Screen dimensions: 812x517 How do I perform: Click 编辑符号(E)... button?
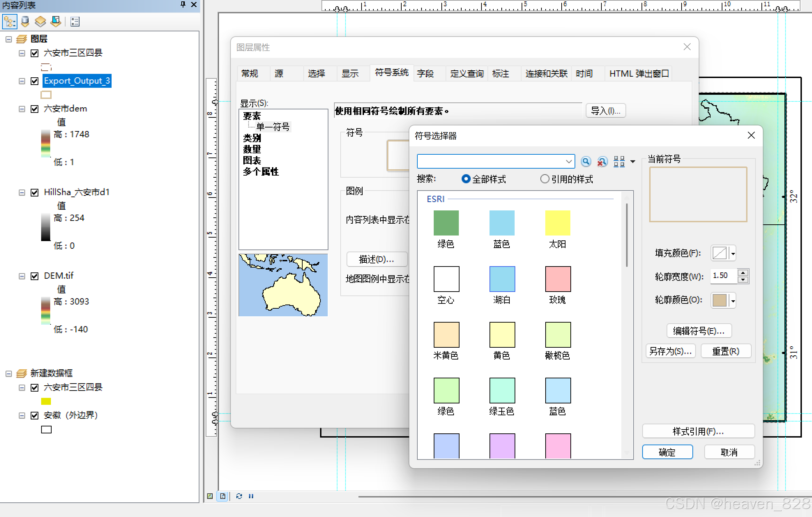coord(699,331)
